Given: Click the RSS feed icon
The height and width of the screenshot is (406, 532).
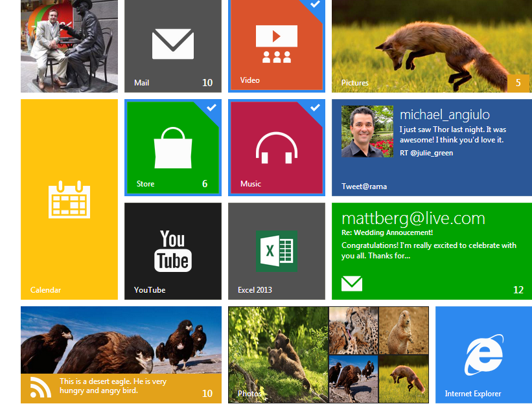Looking at the screenshot, I should (x=40, y=388).
